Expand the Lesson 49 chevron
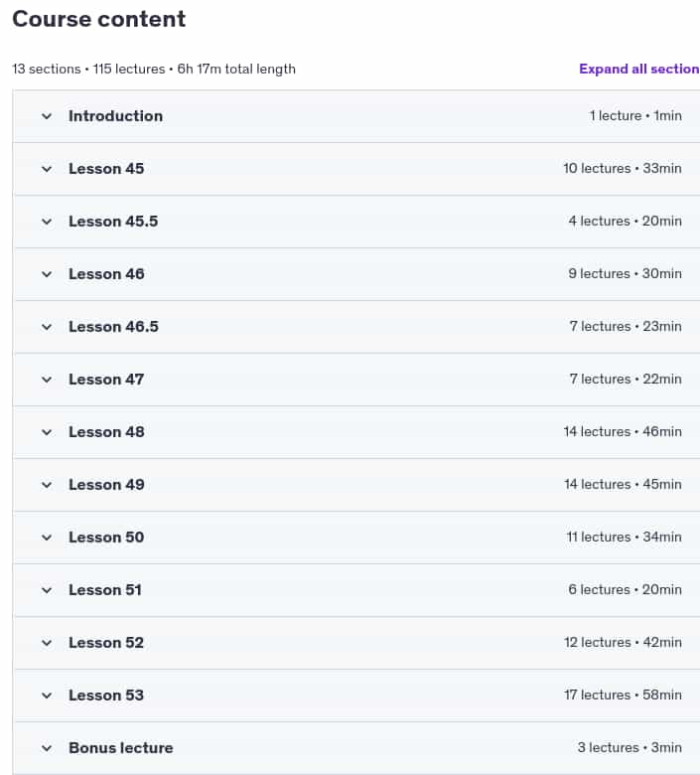 pyautogui.click(x=47, y=485)
